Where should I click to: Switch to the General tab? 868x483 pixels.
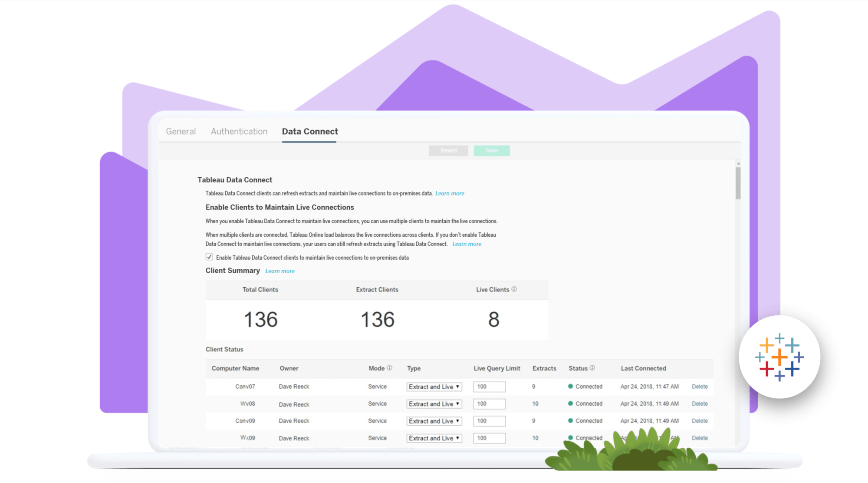(181, 131)
